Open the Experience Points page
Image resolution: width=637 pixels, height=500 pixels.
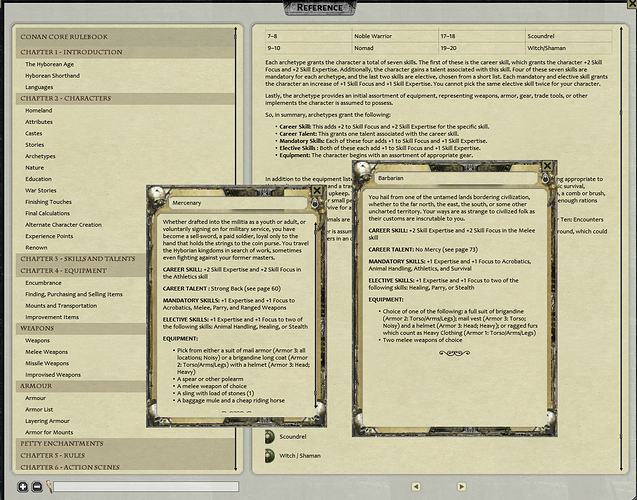tap(49, 236)
